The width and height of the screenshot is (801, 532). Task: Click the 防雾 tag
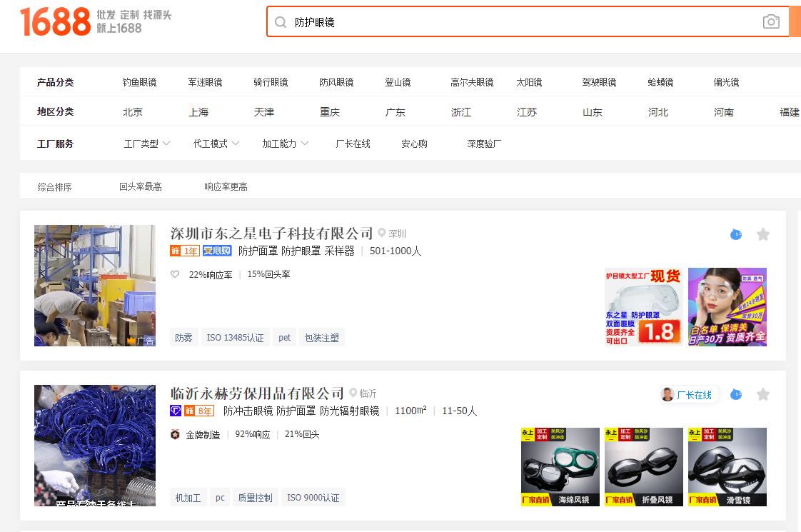184,337
